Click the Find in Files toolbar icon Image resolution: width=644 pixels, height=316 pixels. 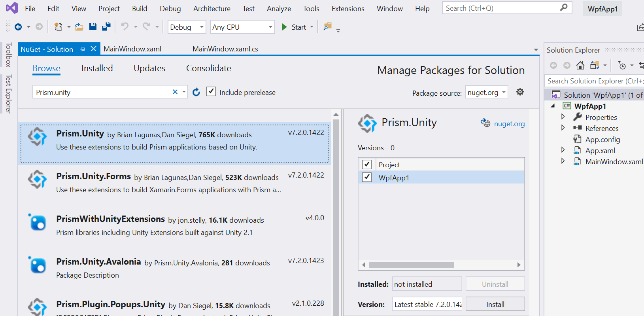[327, 27]
